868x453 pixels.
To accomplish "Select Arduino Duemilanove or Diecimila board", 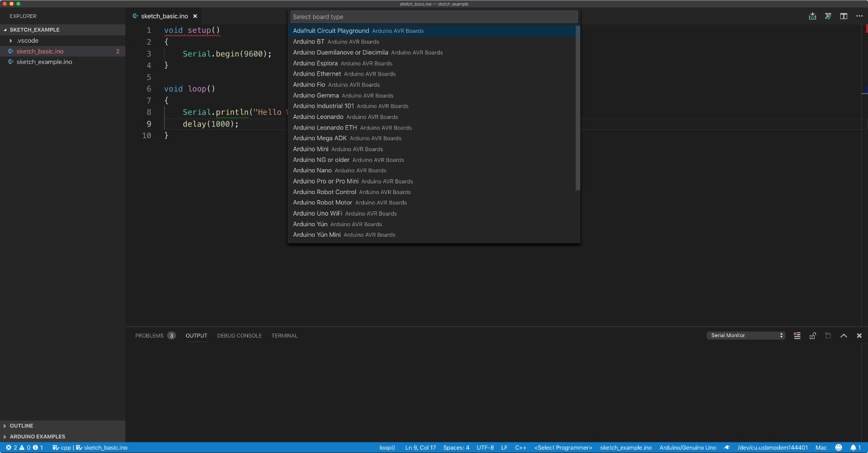I will [x=432, y=52].
